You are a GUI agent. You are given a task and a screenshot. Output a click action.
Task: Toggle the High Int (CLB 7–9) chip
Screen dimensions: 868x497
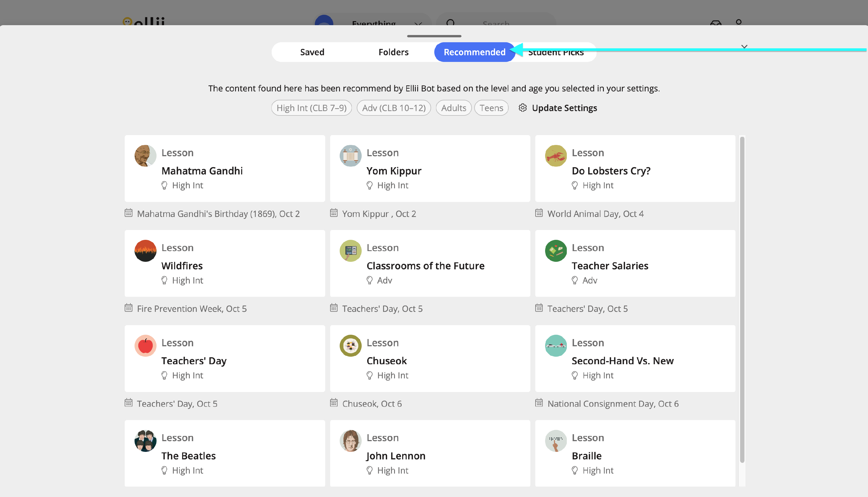click(x=311, y=108)
